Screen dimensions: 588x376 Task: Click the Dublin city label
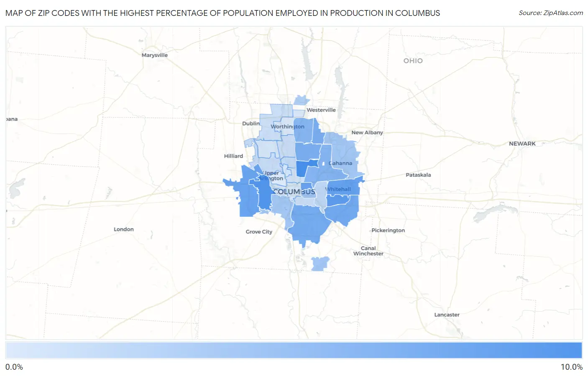coord(251,123)
